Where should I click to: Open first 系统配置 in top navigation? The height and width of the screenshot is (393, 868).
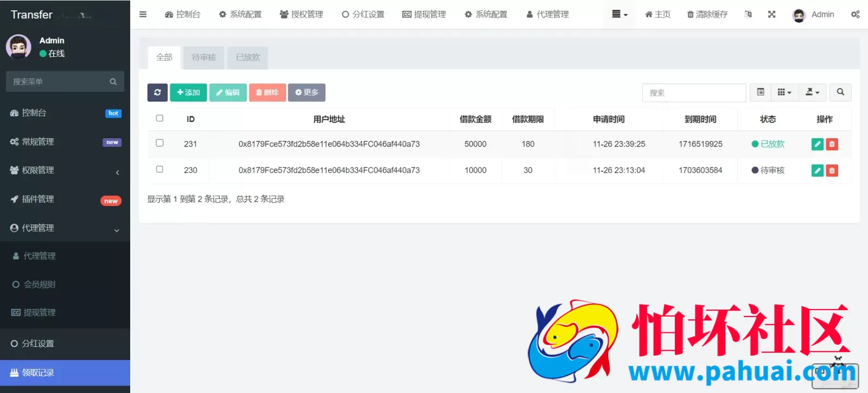click(240, 15)
